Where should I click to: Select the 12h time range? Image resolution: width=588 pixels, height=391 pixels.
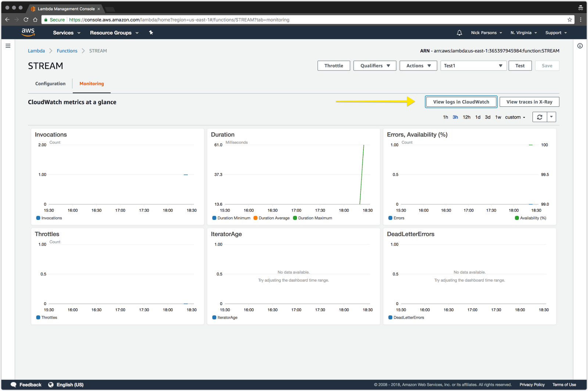point(466,117)
